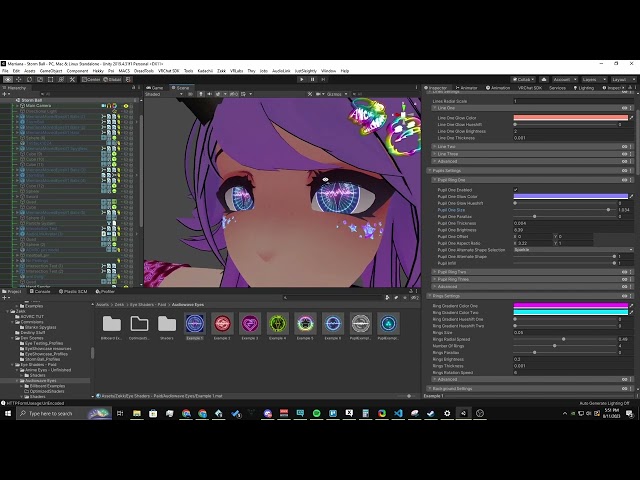Click the Line Two link icon

coord(624,147)
